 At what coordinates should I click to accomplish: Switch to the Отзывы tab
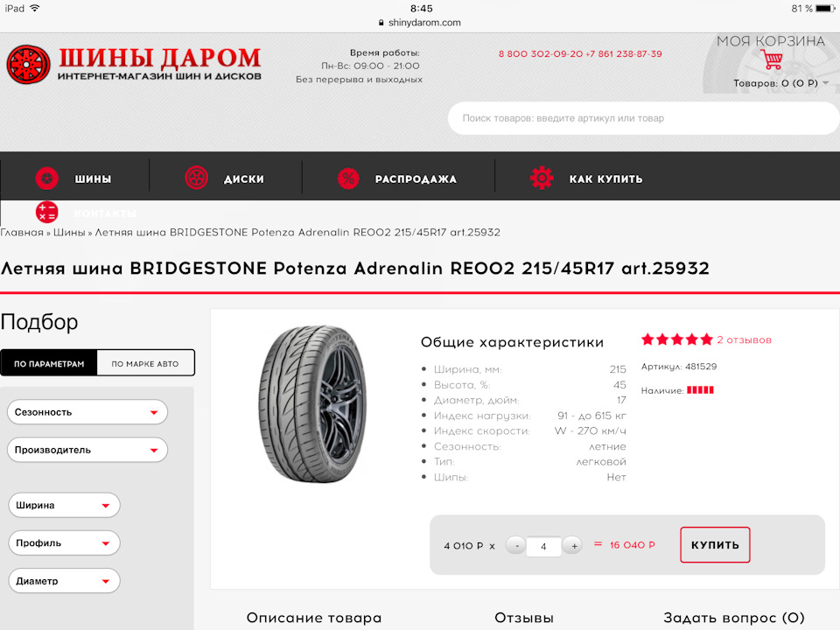tap(524, 618)
